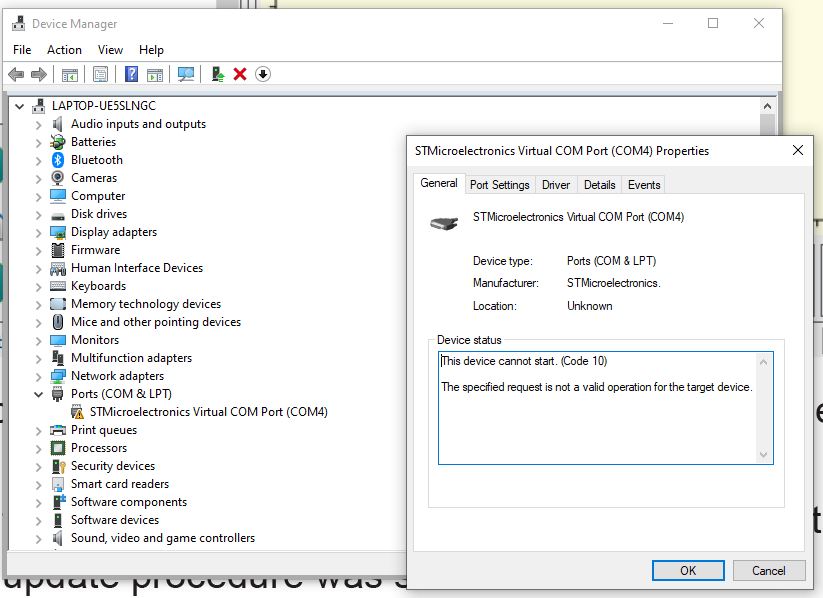The height and width of the screenshot is (598, 823).
Task: Click the blue Help toolbar icon
Action: (x=132, y=74)
